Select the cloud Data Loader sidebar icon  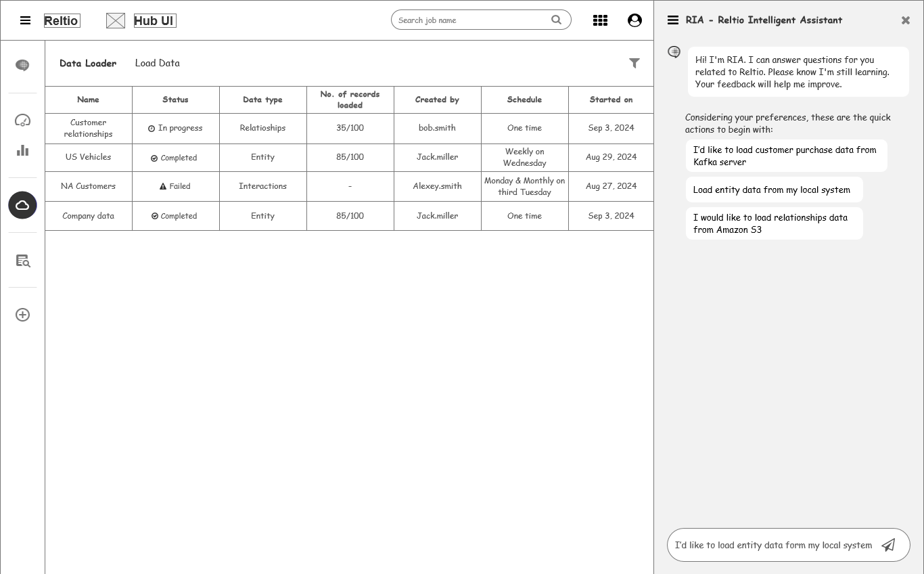coord(22,205)
